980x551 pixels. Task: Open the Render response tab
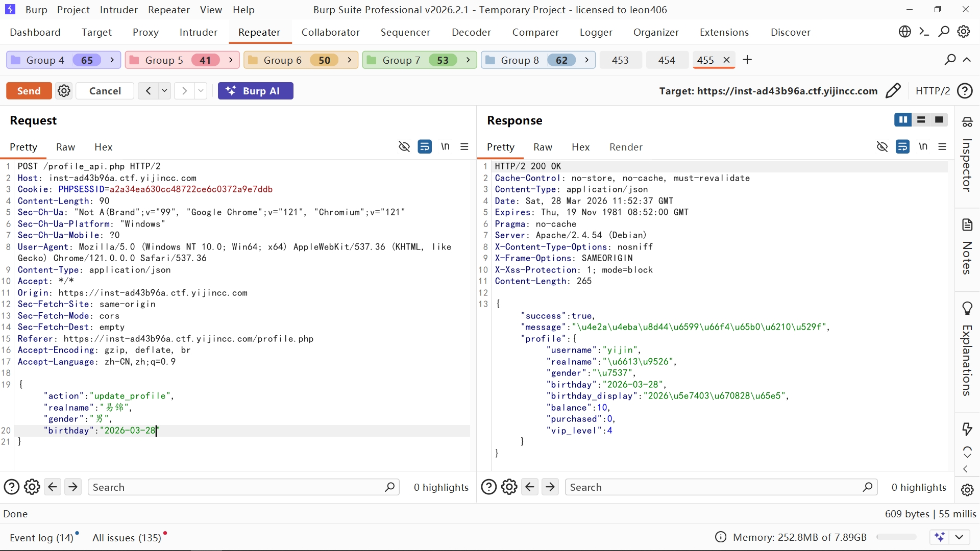[x=626, y=147]
